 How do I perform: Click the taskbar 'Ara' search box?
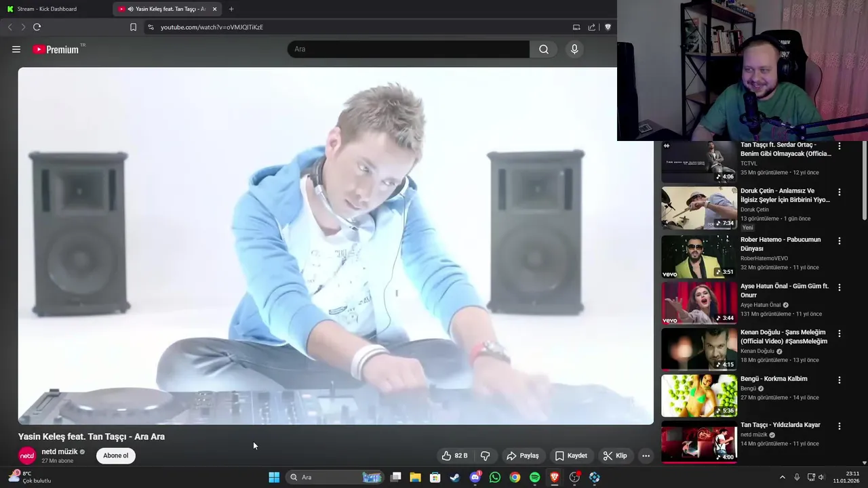tap(335, 477)
